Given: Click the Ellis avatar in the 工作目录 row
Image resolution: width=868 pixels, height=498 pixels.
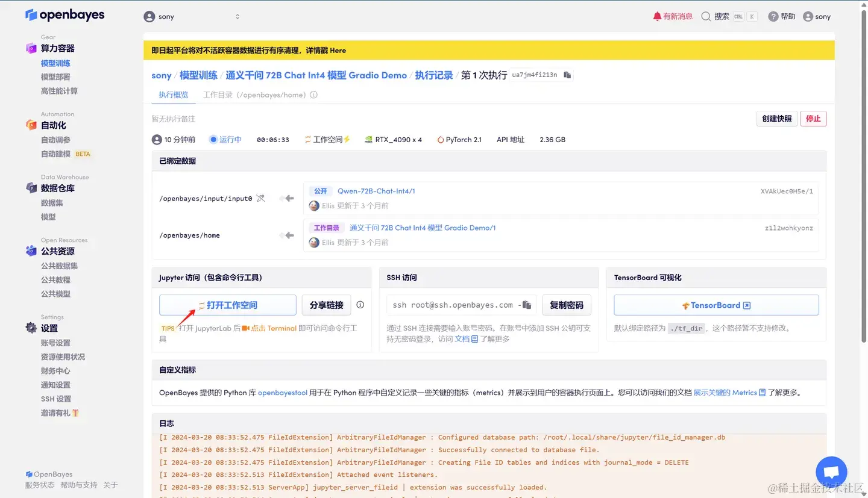Looking at the screenshot, I should click(314, 243).
